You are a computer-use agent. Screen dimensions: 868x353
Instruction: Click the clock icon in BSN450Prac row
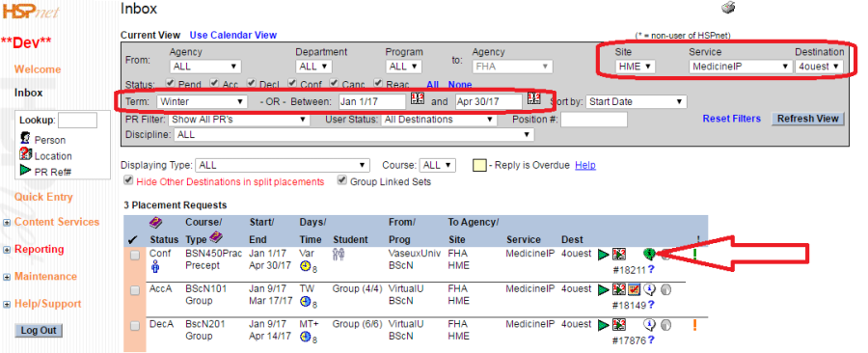[x=305, y=267]
